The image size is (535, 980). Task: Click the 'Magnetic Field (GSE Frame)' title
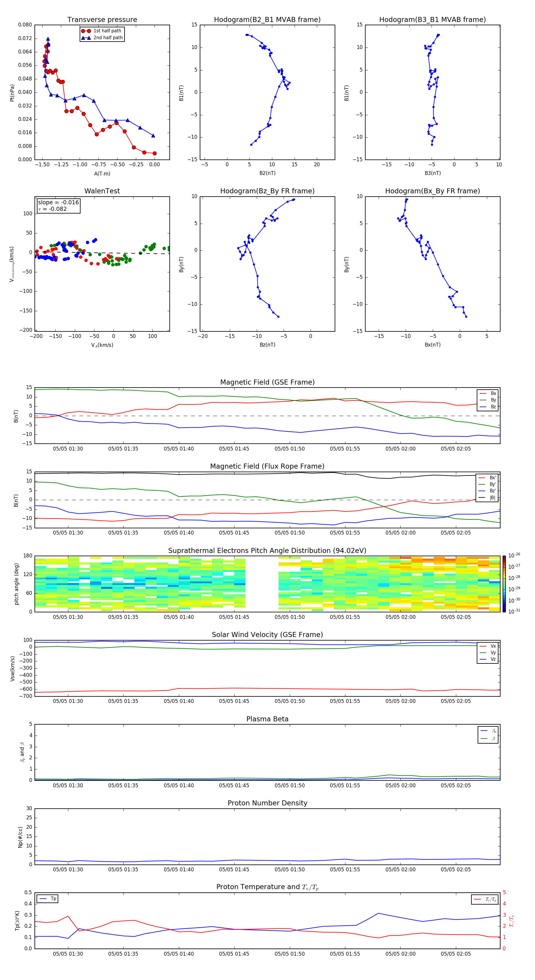coord(267,382)
